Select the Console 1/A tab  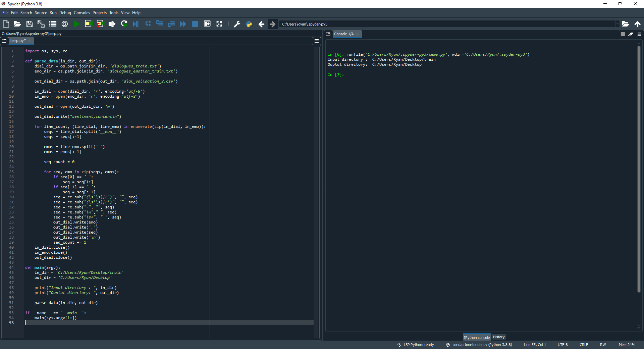coord(344,34)
